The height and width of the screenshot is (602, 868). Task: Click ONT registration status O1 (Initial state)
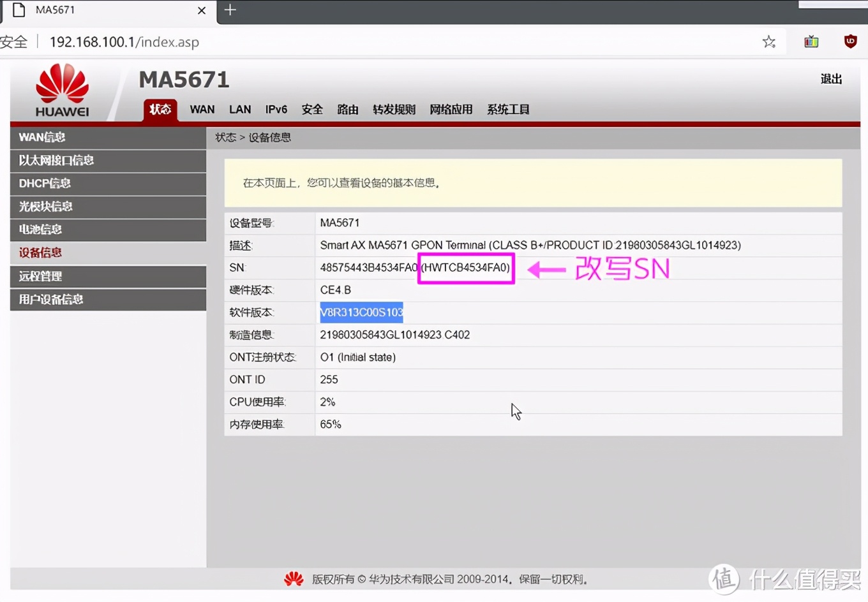[x=358, y=358]
